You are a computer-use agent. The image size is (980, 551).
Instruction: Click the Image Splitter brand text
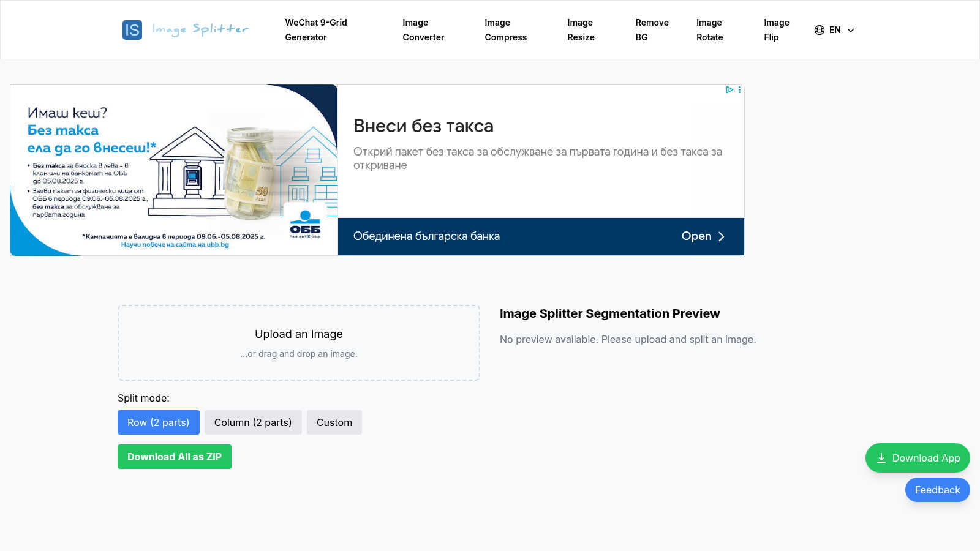pos(200,29)
